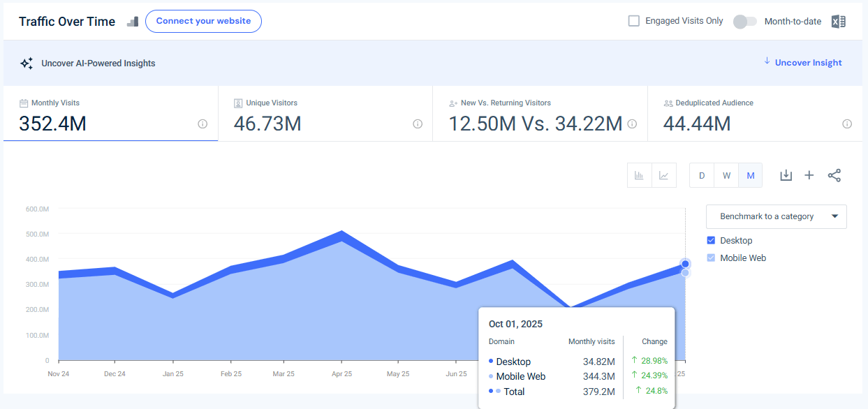The height and width of the screenshot is (409, 868).
Task: Enable Engaged Visits Only
Action: coord(633,21)
